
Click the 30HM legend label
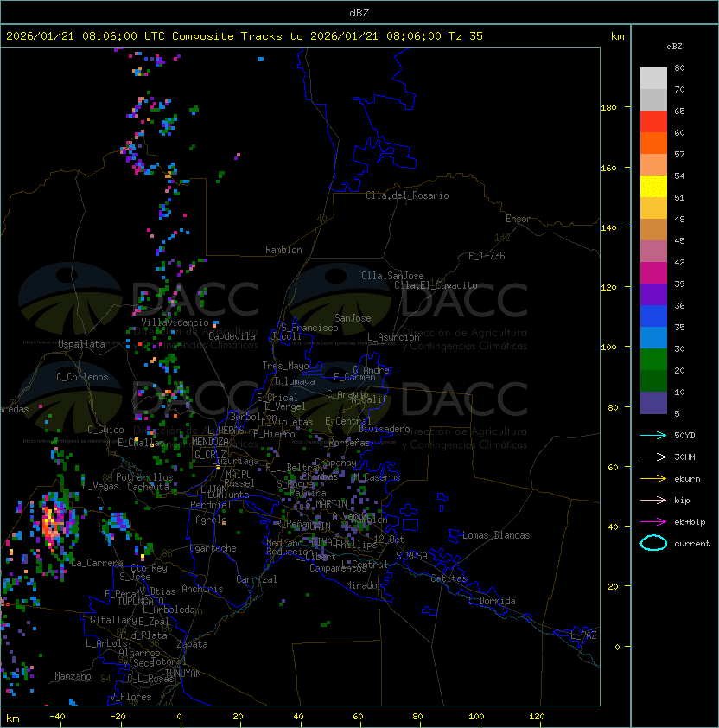(x=684, y=457)
